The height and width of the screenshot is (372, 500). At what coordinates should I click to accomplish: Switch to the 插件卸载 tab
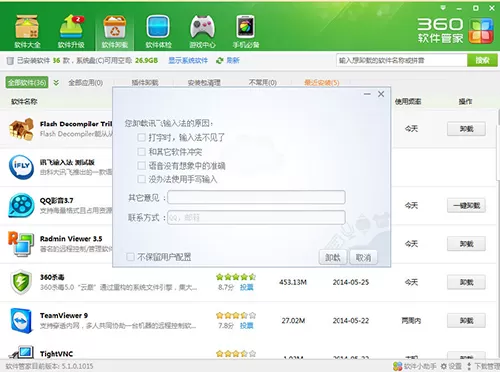[x=145, y=82]
